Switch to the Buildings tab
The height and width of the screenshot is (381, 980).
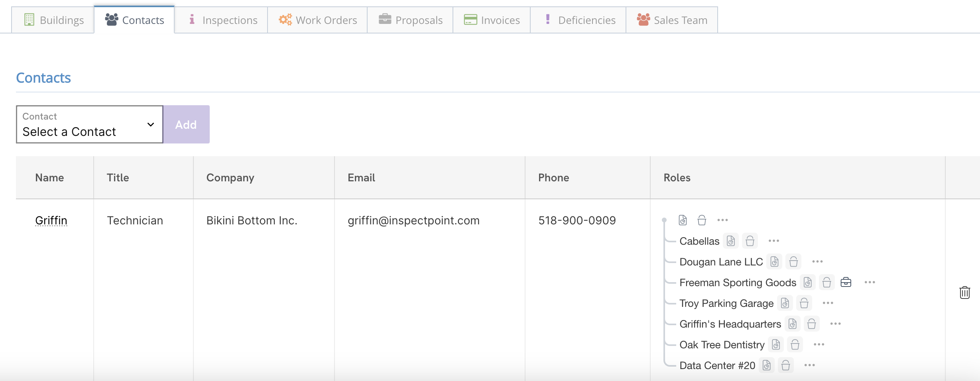(53, 20)
